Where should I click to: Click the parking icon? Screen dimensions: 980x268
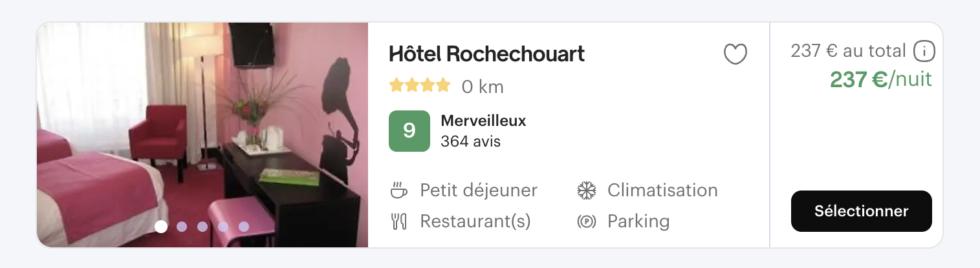pos(586,222)
